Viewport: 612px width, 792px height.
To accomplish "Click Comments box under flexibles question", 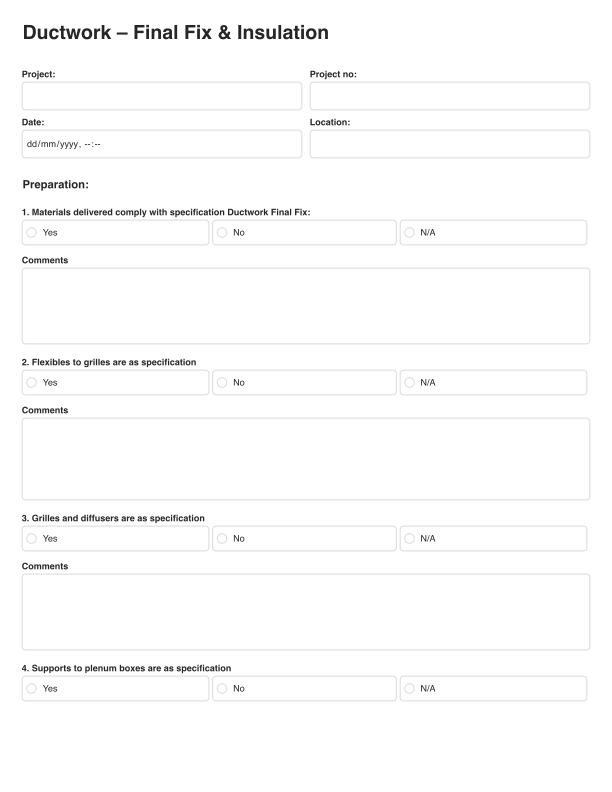I will pos(305,458).
